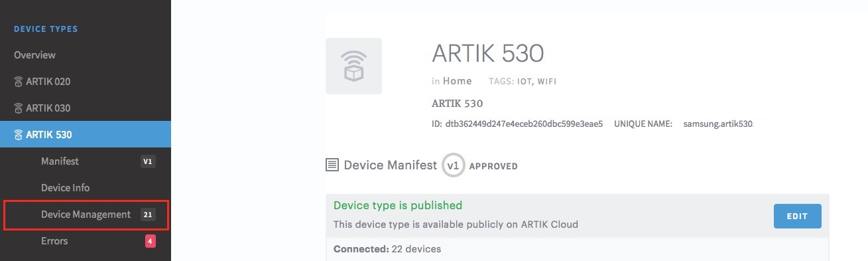Click the large ARTIK 530 device thumbnail

(353, 66)
